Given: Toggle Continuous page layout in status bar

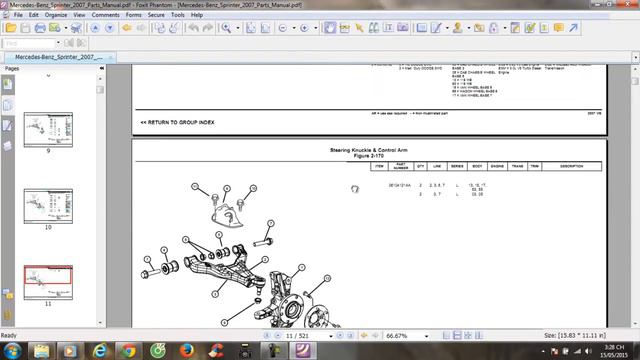Looking at the screenshot, I should (x=457, y=336).
